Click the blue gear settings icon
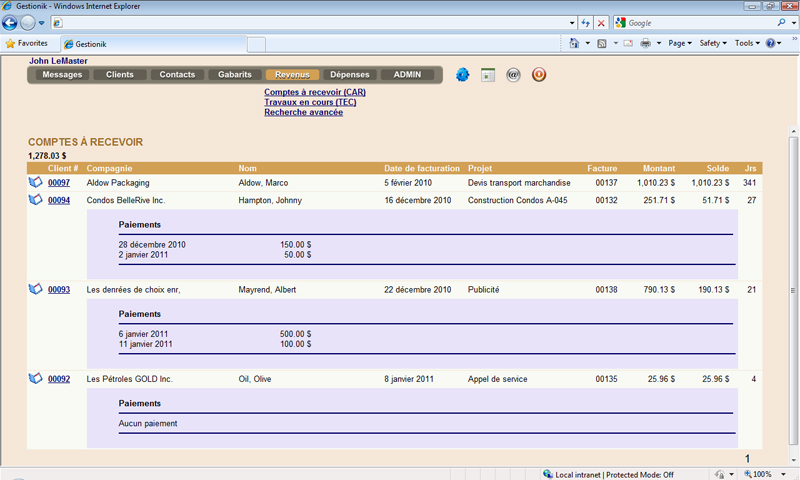This screenshot has height=480, width=800. 462,75
